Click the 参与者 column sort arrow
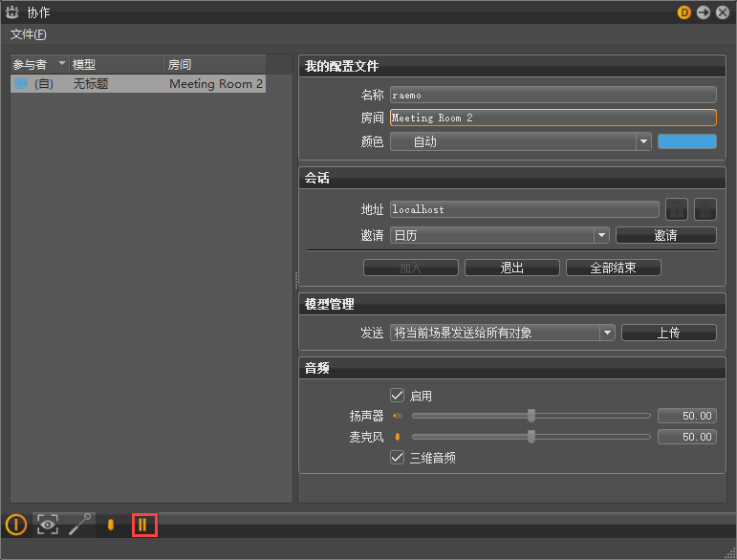The height and width of the screenshot is (560, 737). tap(61, 63)
